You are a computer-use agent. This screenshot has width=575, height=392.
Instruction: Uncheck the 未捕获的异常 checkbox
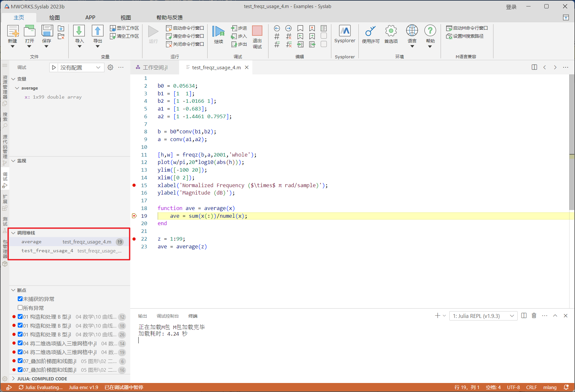[x=20, y=299]
